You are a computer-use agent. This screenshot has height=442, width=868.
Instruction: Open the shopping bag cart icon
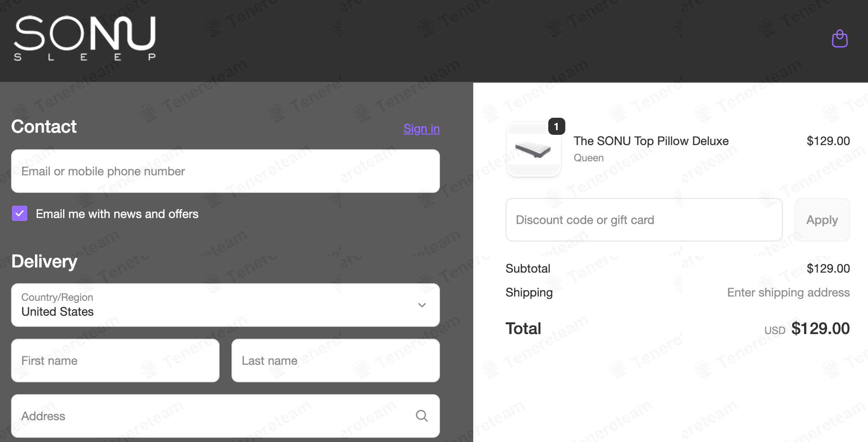click(840, 39)
